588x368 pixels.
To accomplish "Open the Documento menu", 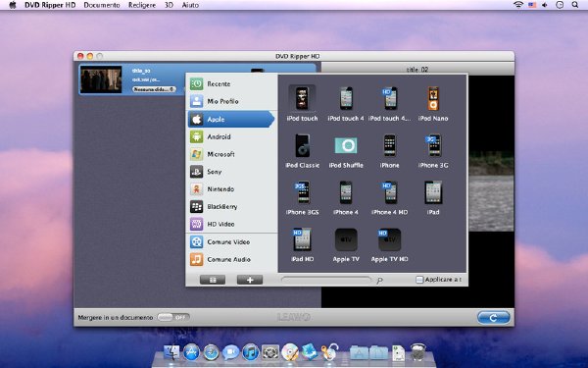I will (x=102, y=5).
